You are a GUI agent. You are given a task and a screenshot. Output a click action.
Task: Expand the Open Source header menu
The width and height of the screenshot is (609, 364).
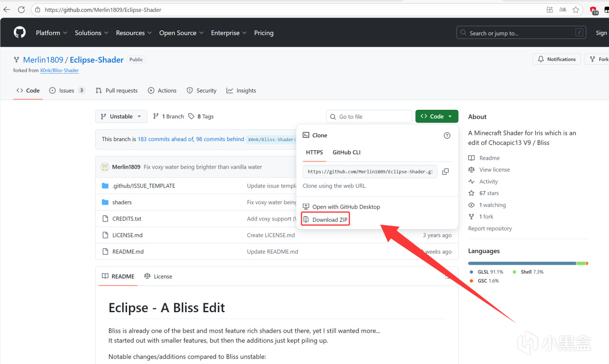coord(181,33)
